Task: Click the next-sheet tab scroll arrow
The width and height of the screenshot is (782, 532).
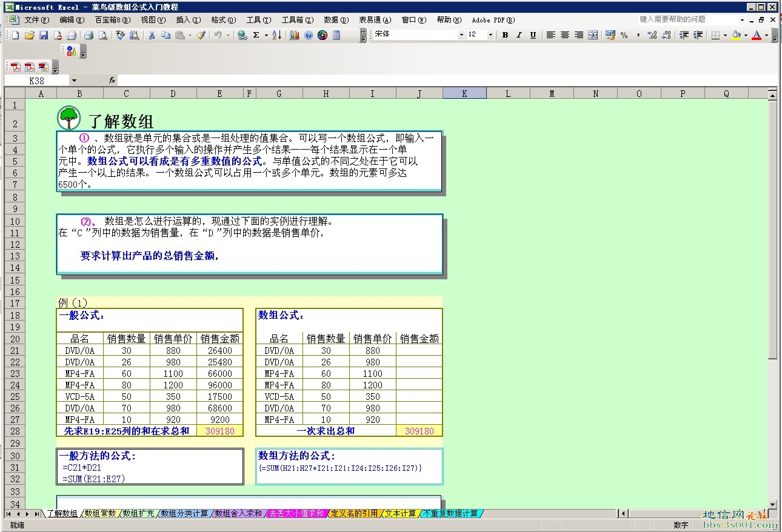Action: (27, 514)
